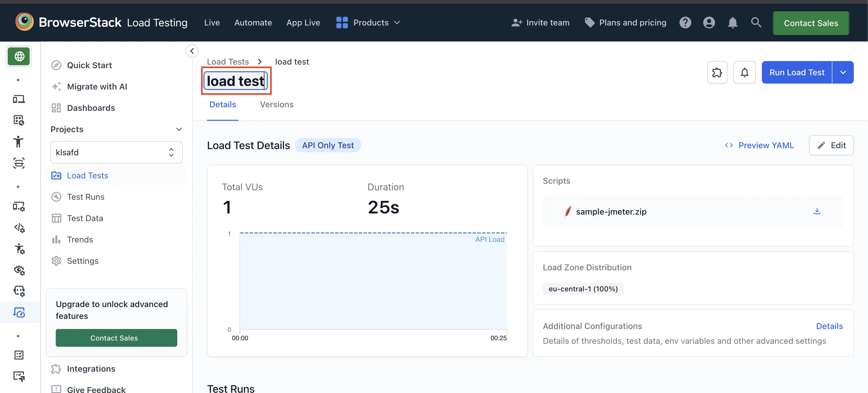Open Plans and pricing
Viewport: 868px width, 393px height.
pyautogui.click(x=626, y=23)
